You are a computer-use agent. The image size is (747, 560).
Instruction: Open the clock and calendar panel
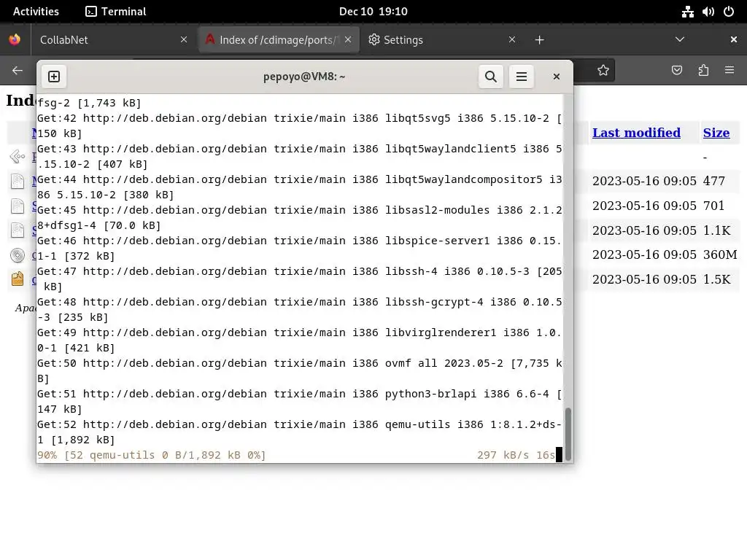(x=373, y=12)
